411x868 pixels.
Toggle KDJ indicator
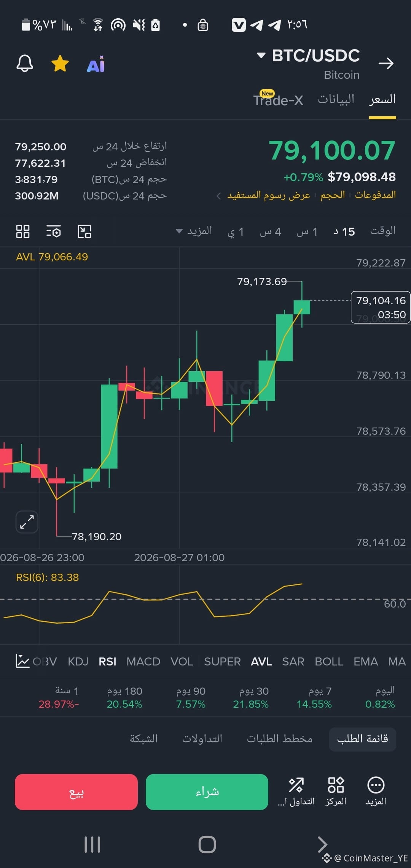coord(78,662)
